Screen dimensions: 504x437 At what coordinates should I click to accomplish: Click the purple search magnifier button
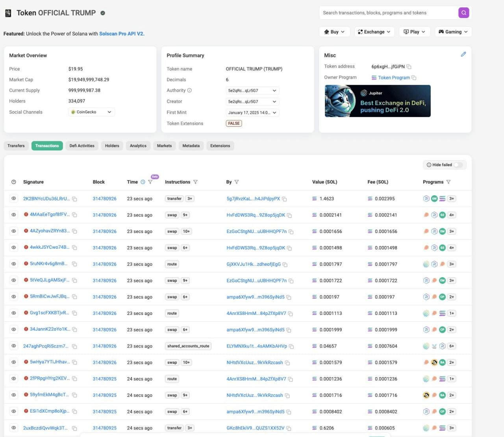464,13
